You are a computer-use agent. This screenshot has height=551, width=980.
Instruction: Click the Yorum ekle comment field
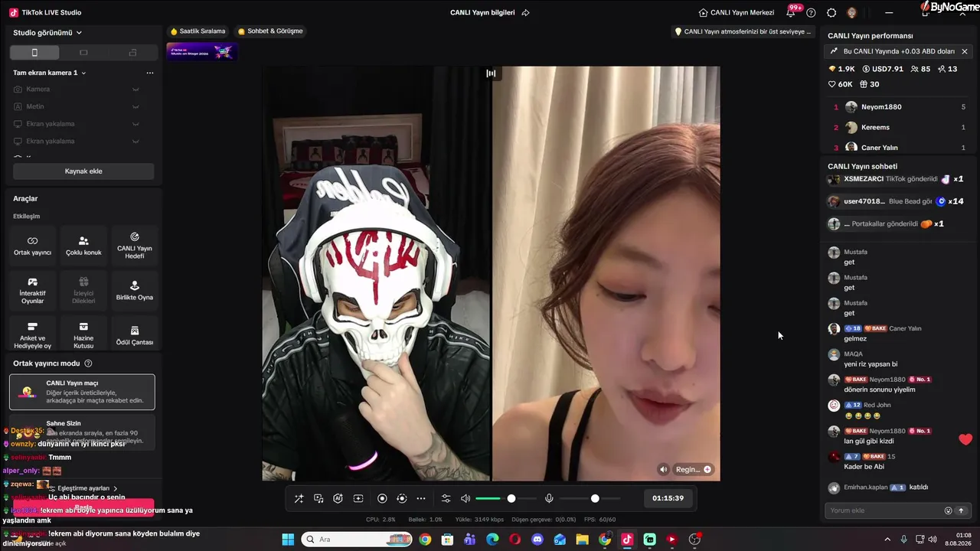click(x=884, y=510)
